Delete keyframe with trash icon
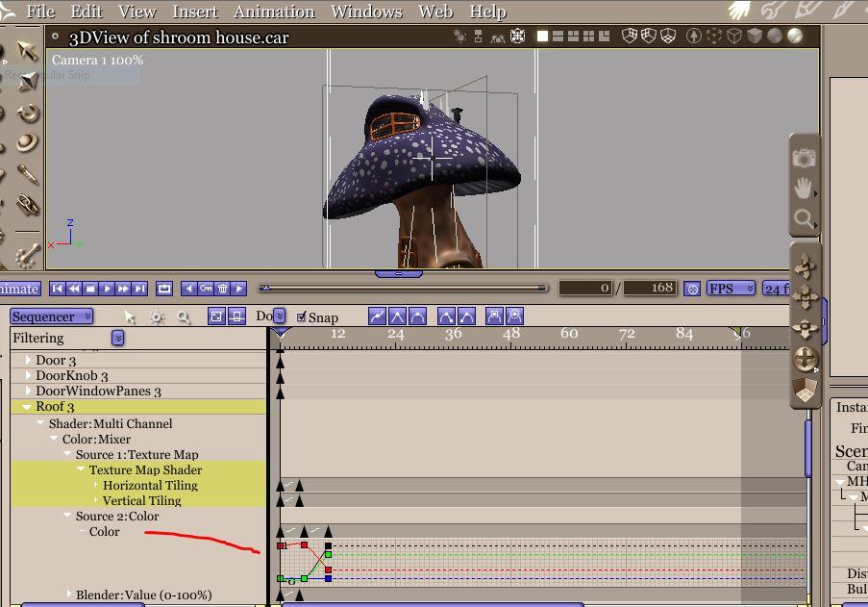 click(x=222, y=289)
